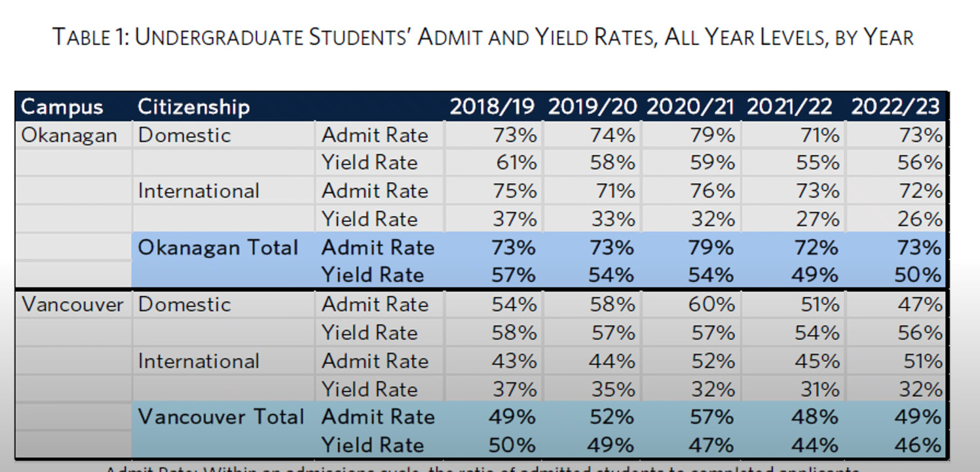Click the 2020/21 column header
The height and width of the screenshot is (472, 980).
click(690, 107)
